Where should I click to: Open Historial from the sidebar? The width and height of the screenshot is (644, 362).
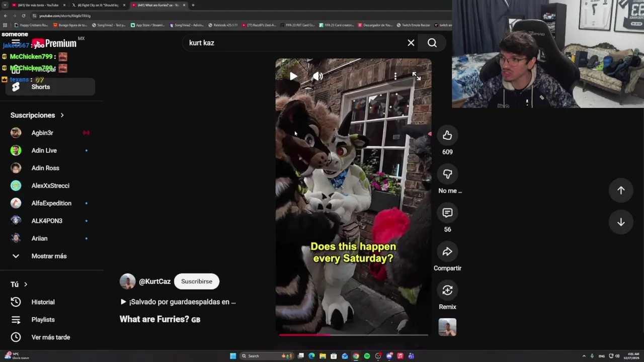pyautogui.click(x=50, y=302)
